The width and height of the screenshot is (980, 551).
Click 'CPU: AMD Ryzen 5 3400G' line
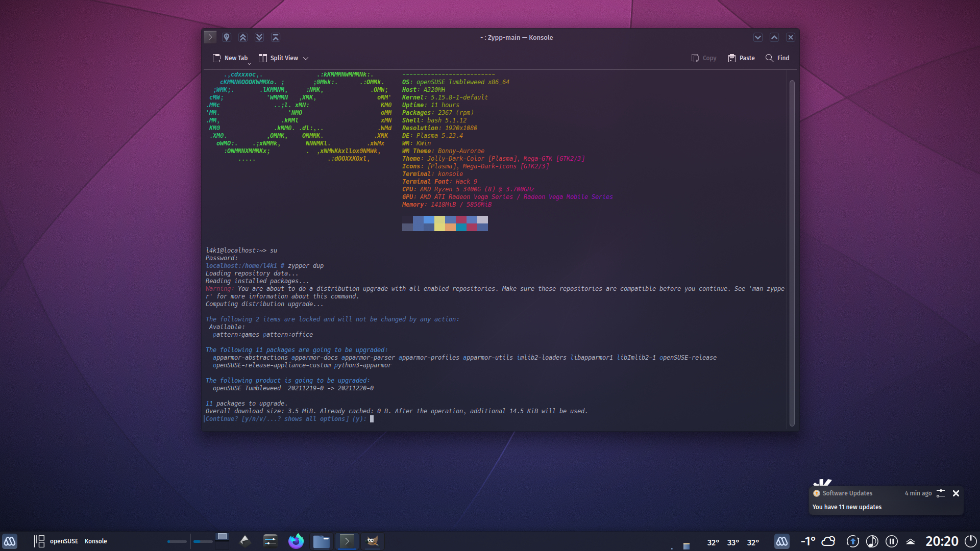pyautogui.click(x=468, y=189)
